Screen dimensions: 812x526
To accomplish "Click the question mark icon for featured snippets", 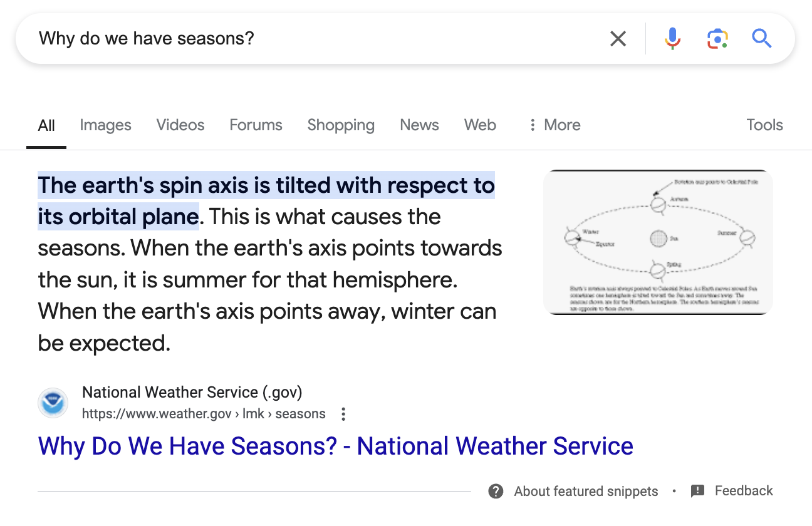I will 496,491.
